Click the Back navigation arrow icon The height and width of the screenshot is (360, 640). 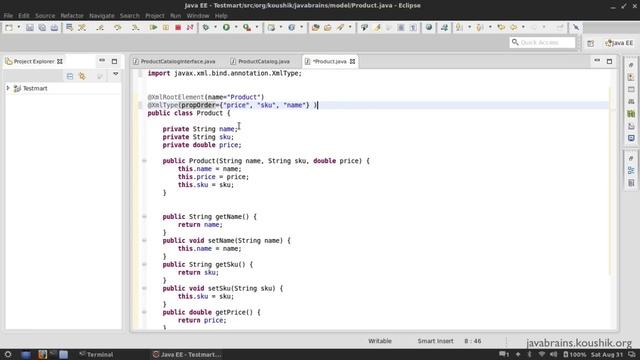click(513, 27)
